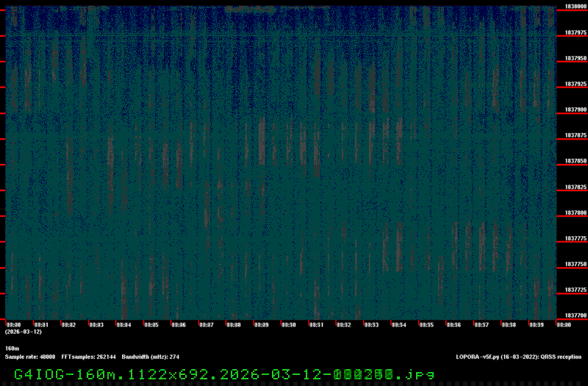Select the 1837975 frequency scale marker

pos(576,32)
